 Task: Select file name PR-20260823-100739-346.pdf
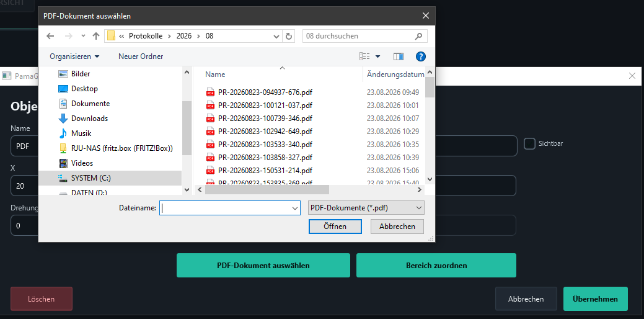click(x=265, y=119)
